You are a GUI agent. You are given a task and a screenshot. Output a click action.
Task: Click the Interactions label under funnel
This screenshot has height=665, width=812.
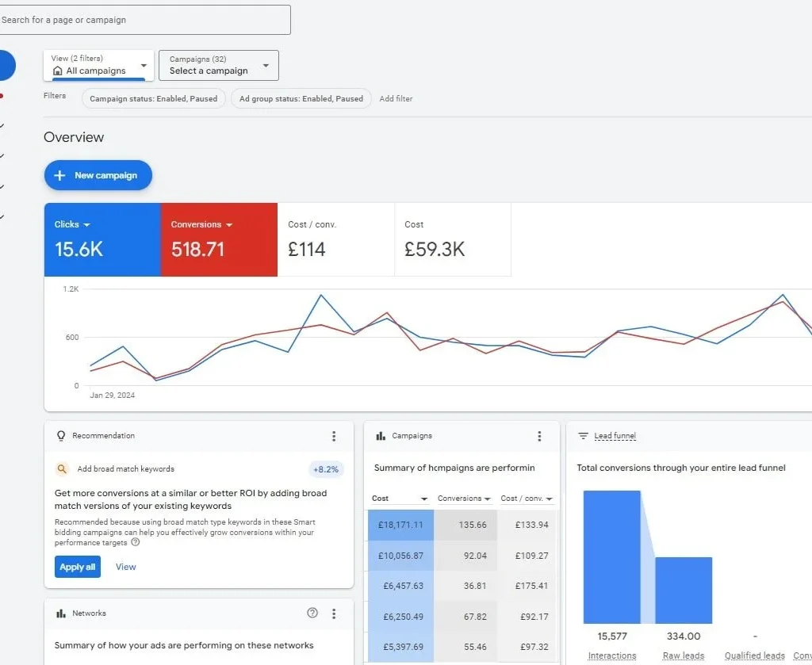(x=612, y=655)
